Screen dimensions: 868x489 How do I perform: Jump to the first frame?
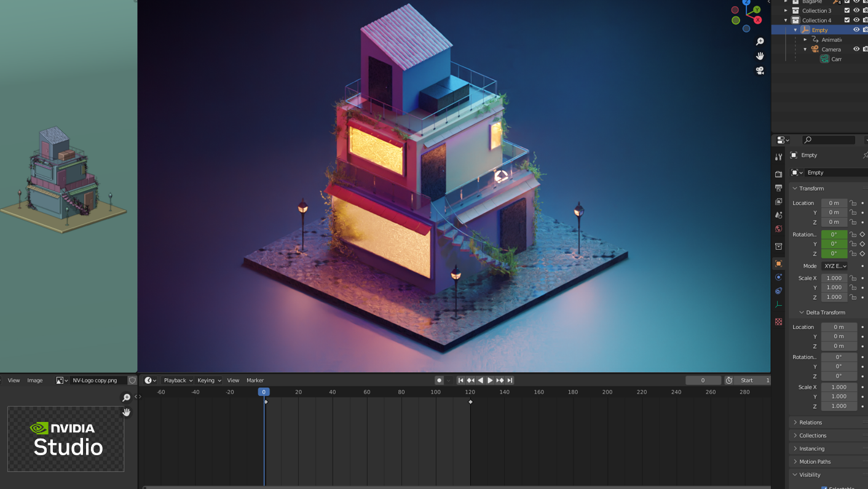(460, 380)
